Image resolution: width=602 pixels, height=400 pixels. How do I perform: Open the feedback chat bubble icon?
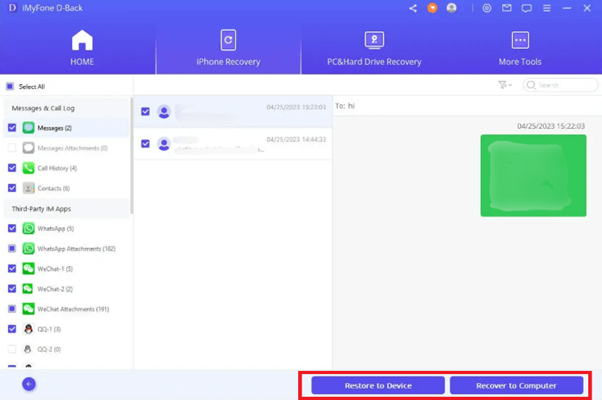pos(527,8)
